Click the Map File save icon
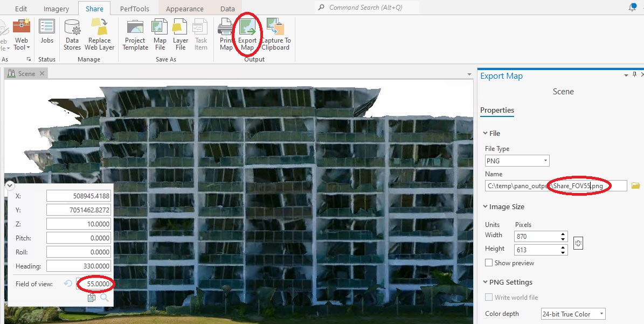This screenshot has width=644, height=324. pos(160,27)
